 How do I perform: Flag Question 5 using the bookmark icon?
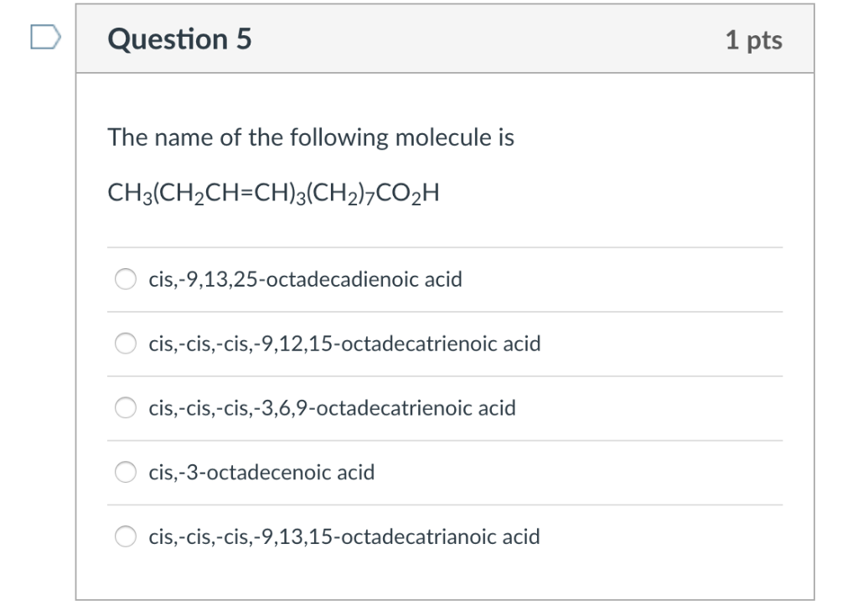pyautogui.click(x=45, y=38)
